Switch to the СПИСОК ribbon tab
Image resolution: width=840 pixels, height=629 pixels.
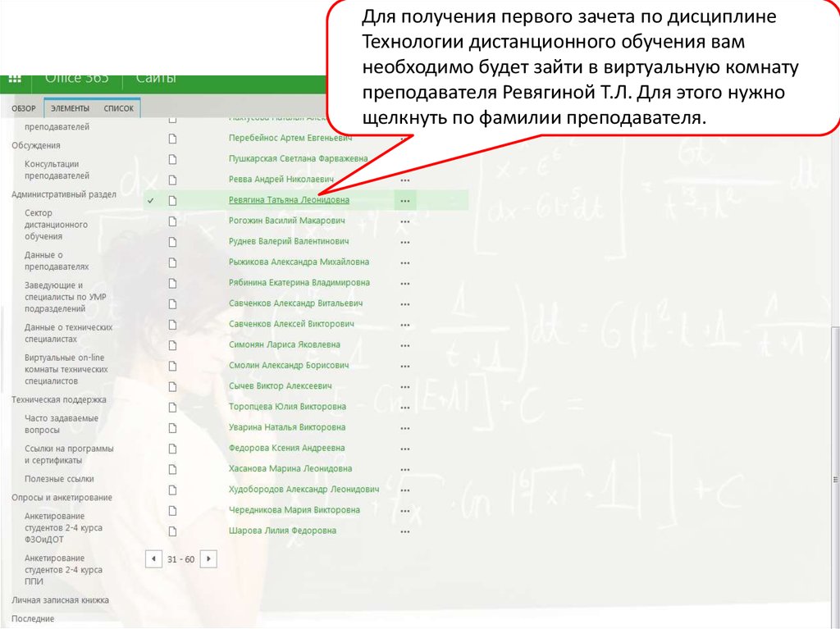pyautogui.click(x=118, y=108)
